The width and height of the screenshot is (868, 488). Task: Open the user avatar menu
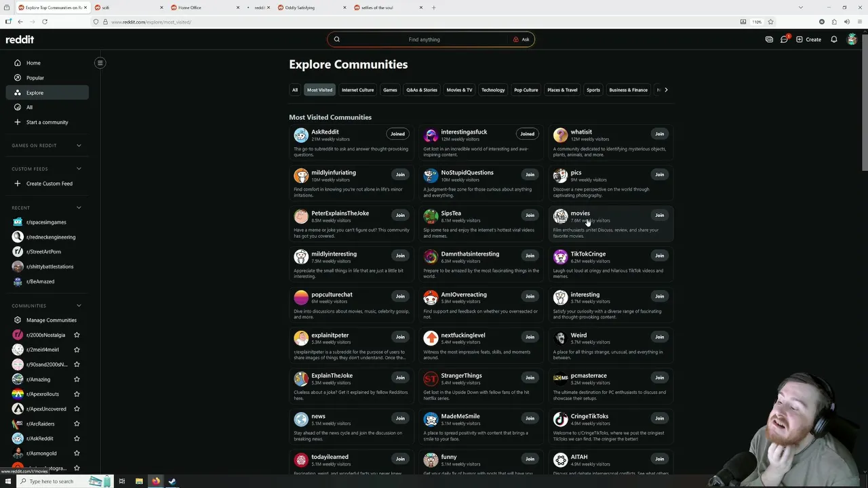tap(852, 39)
